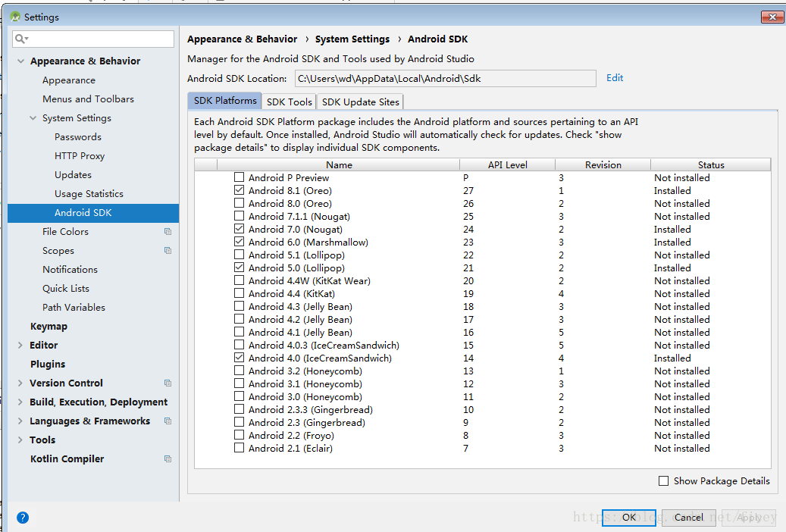Expand the Version Control tree node
Viewport: 786px width, 532px height.
20,383
